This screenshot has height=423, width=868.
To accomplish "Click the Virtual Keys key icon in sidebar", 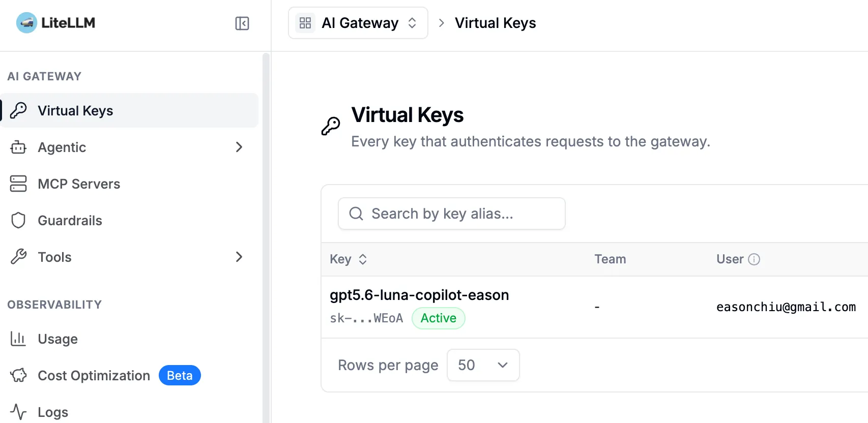I will [18, 110].
